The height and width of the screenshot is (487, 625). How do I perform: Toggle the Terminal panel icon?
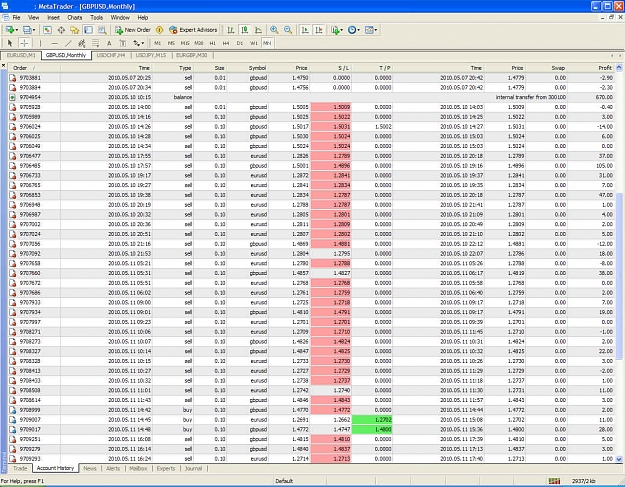tap(88, 30)
